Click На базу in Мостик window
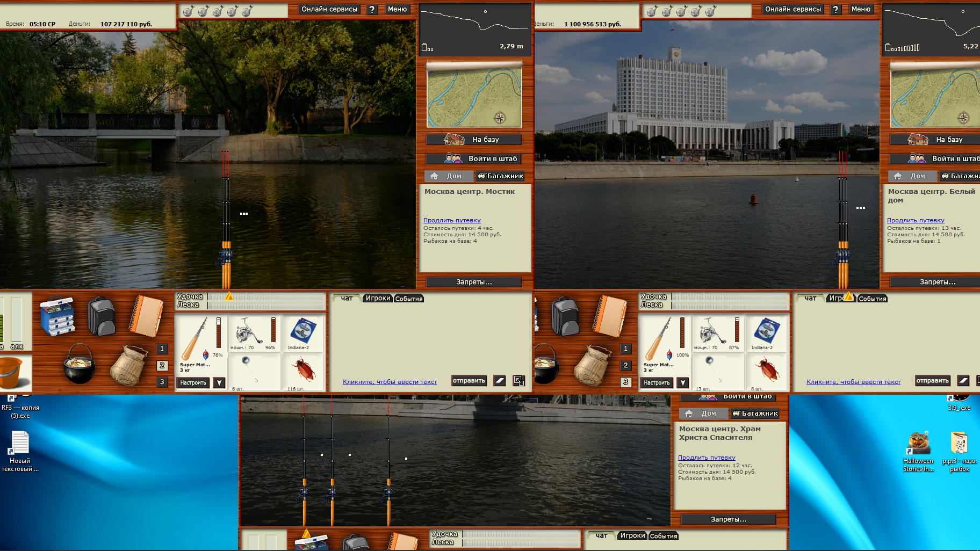Viewport: 980px width, 551px height. (474, 140)
